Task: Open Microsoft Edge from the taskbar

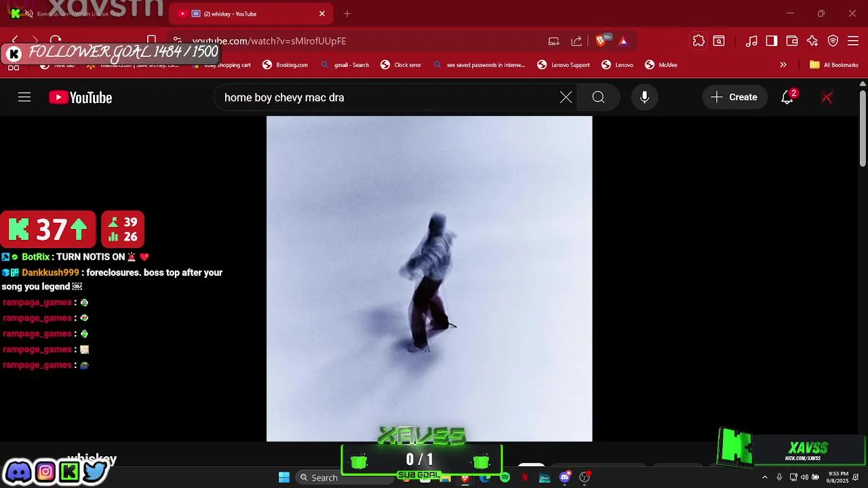Action: pyautogui.click(x=485, y=478)
